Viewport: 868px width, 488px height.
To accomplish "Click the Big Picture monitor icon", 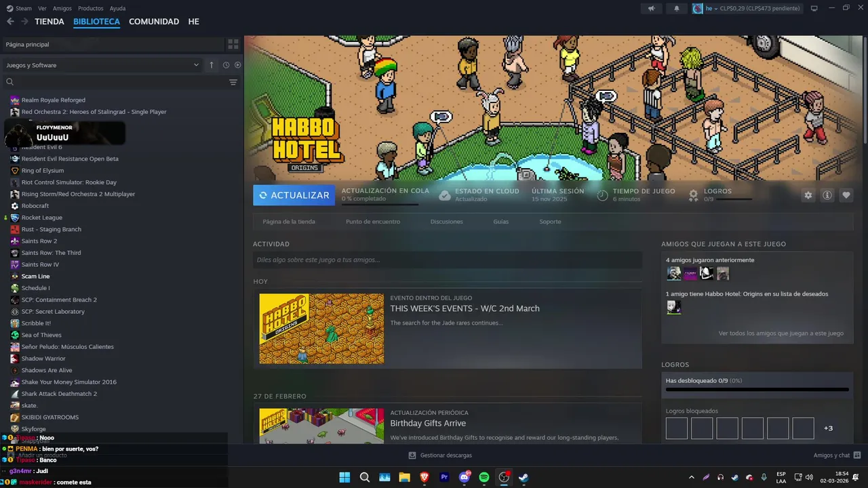I will coord(814,8).
